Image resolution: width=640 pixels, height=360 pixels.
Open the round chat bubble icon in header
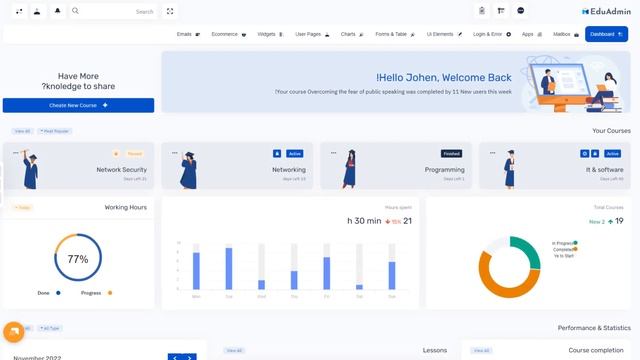pyautogui.click(x=520, y=11)
